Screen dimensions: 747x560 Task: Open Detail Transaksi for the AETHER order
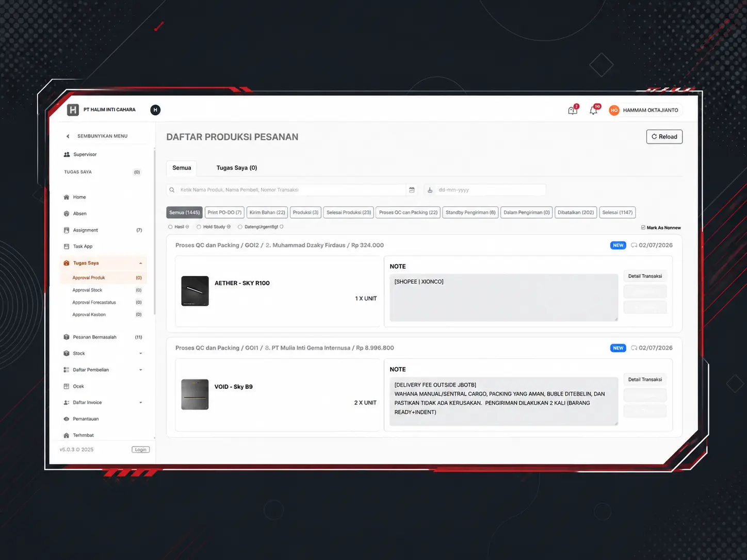click(645, 276)
